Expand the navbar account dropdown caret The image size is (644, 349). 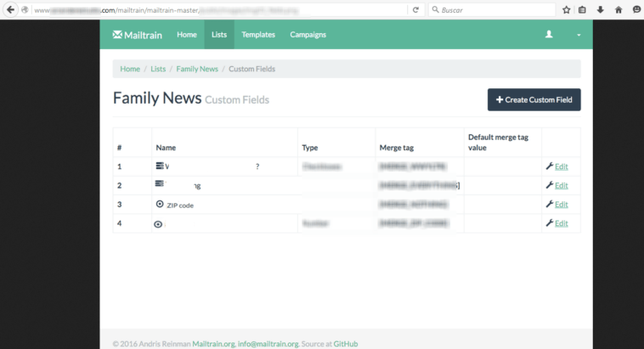point(579,36)
